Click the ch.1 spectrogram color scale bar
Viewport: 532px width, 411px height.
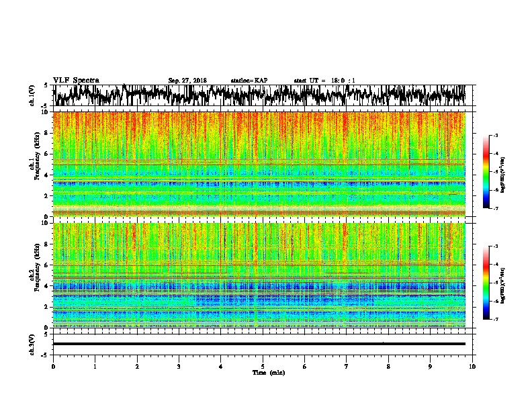[x=486, y=172]
